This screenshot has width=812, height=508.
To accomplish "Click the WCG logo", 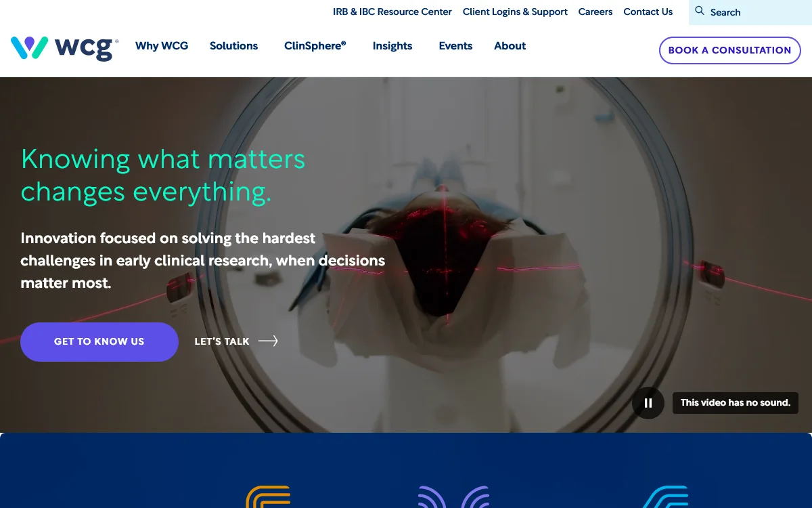I will [64, 48].
